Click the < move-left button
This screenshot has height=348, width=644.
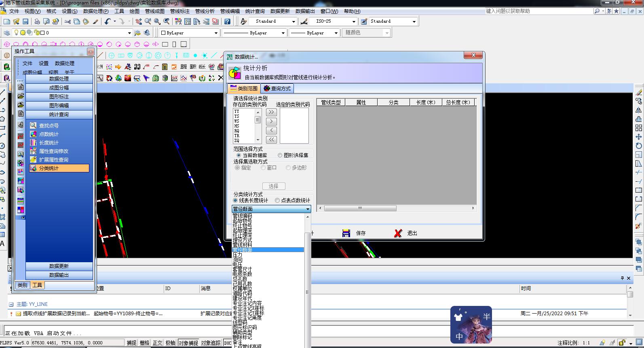click(x=271, y=130)
